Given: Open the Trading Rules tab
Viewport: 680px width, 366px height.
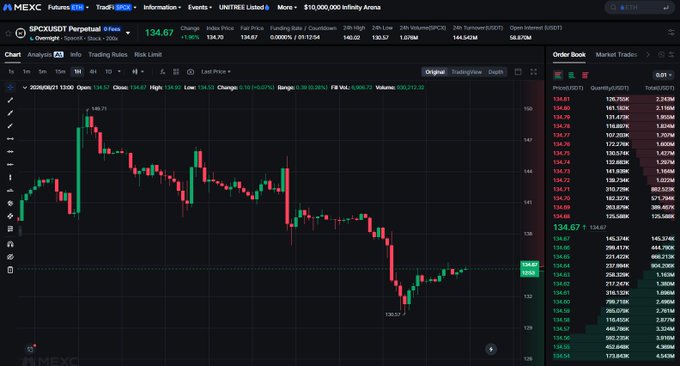Looking at the screenshot, I should [108, 55].
